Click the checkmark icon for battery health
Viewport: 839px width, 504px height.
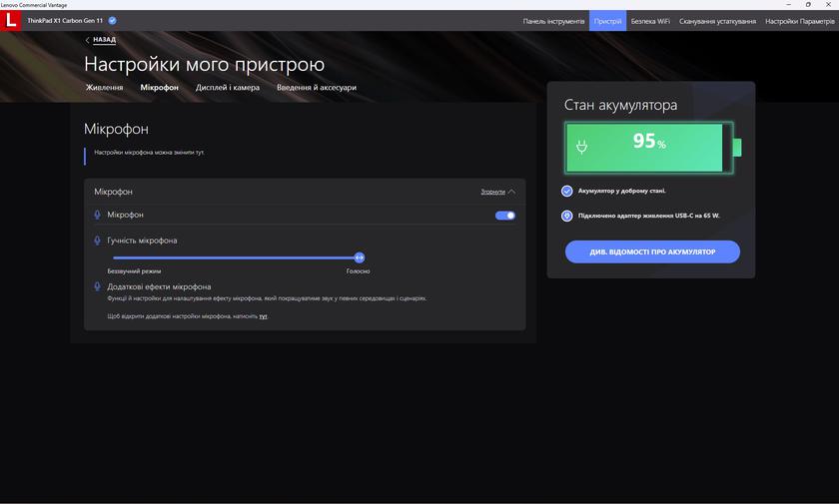[x=567, y=191]
